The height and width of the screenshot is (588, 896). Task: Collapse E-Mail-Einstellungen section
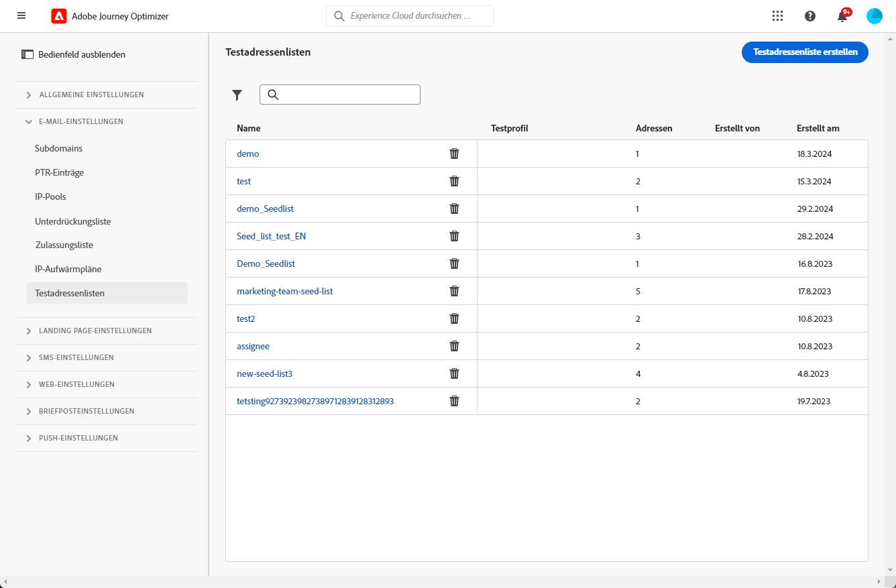click(x=81, y=122)
